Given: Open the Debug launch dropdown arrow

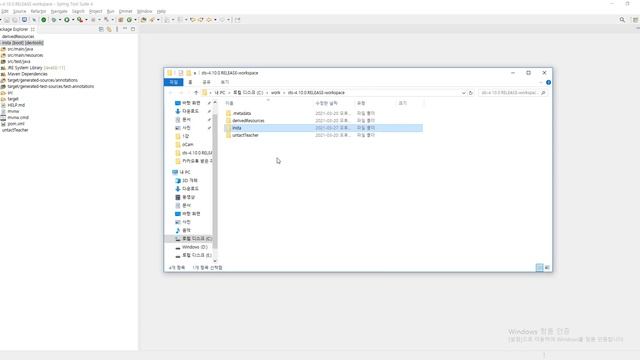Looking at the screenshot, I should point(60,20).
